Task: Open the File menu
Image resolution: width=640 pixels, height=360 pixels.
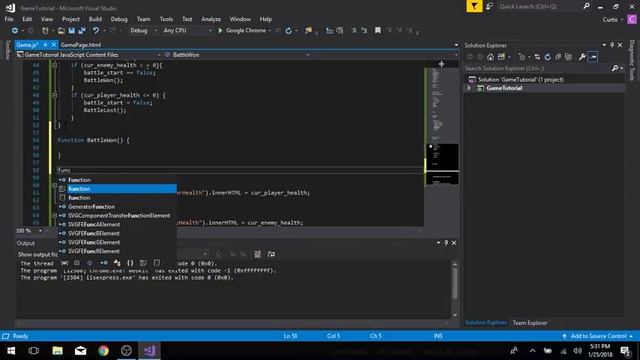Action: coord(9,19)
